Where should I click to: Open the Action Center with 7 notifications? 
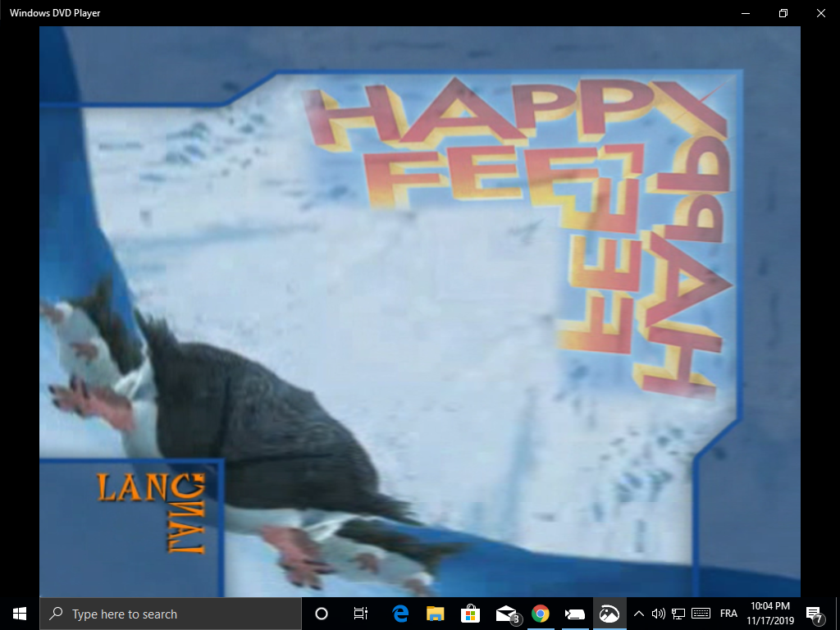(x=815, y=614)
